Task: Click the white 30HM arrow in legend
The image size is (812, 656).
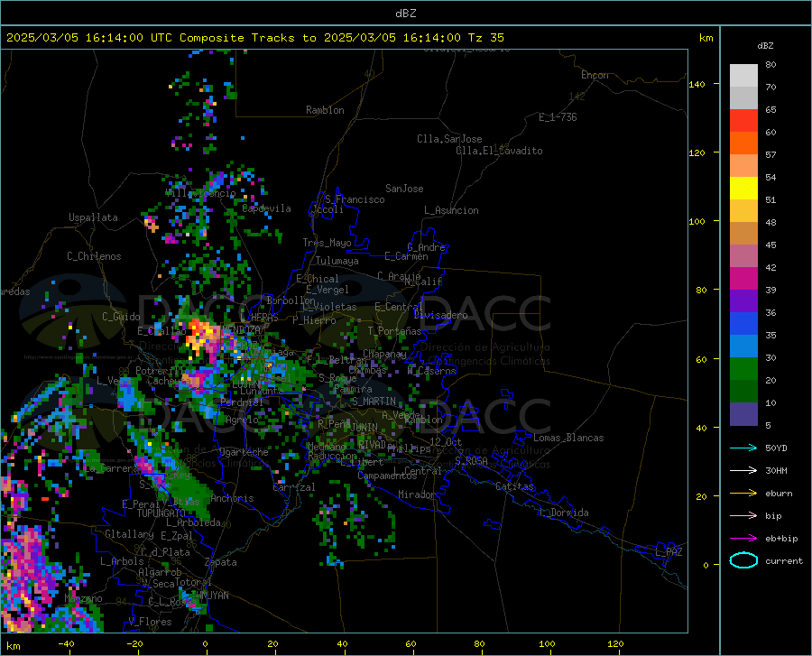Action: click(743, 470)
